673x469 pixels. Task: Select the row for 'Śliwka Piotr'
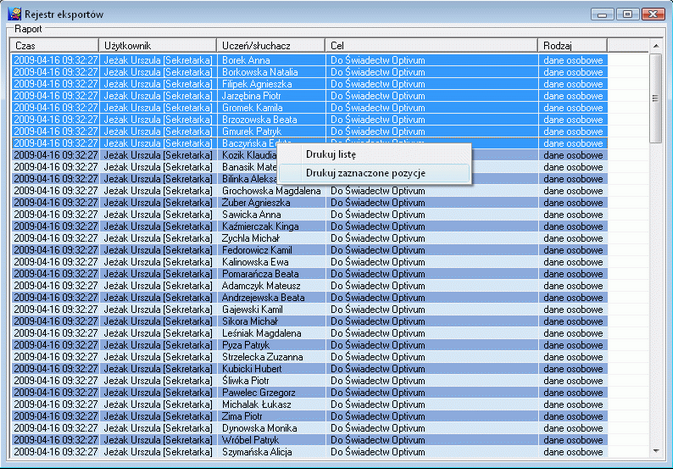pos(309,381)
